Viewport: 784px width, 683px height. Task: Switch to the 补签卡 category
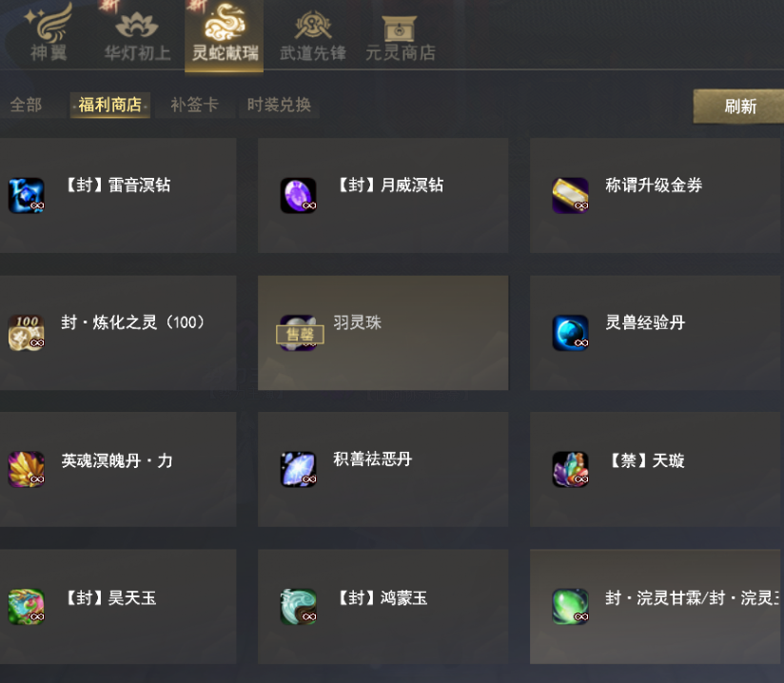coord(194,105)
